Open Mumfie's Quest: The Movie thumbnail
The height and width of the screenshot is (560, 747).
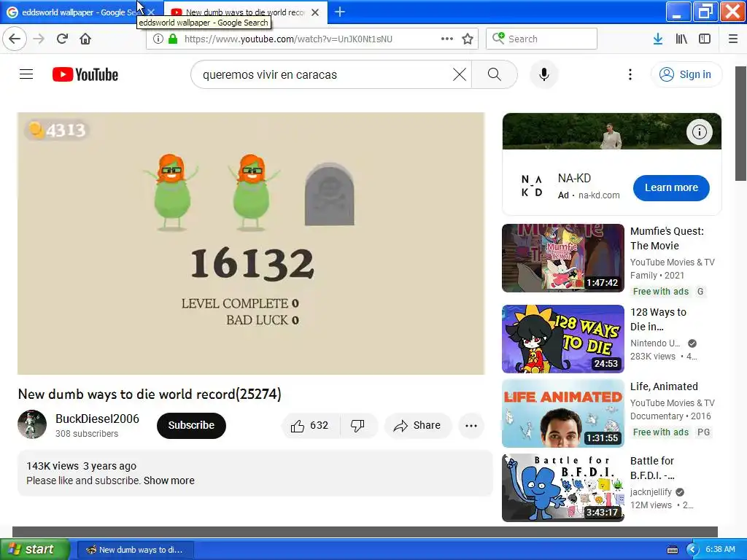click(562, 257)
